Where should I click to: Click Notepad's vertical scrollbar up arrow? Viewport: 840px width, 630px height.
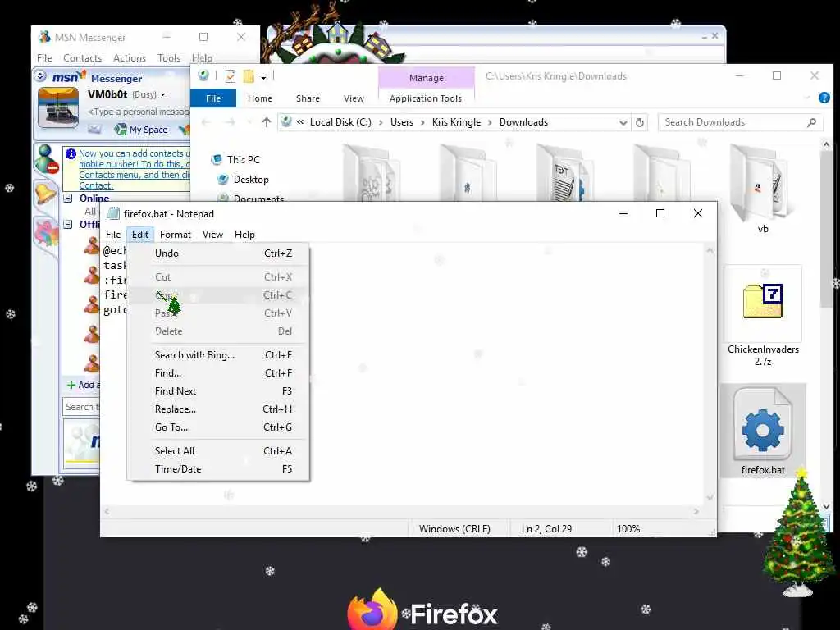[x=710, y=250]
